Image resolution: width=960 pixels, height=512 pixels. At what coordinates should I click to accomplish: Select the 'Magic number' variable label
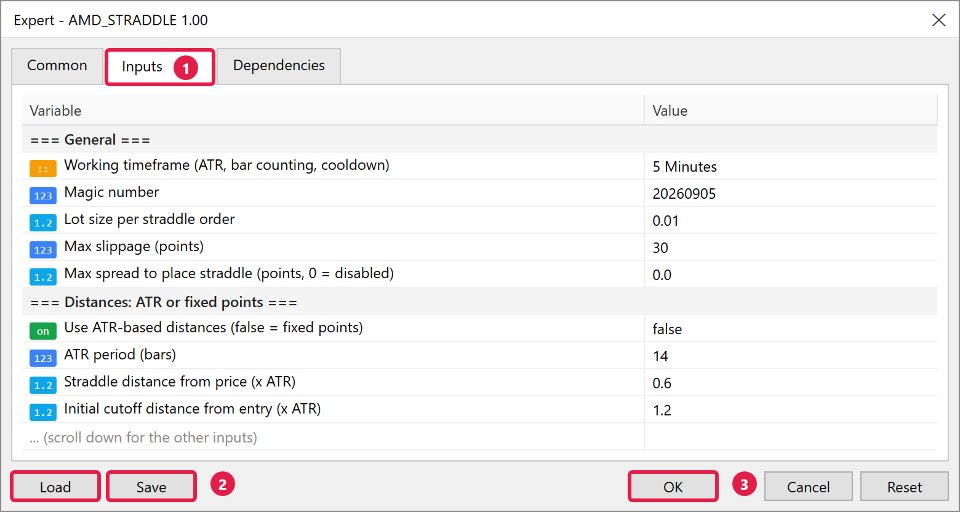coord(111,192)
